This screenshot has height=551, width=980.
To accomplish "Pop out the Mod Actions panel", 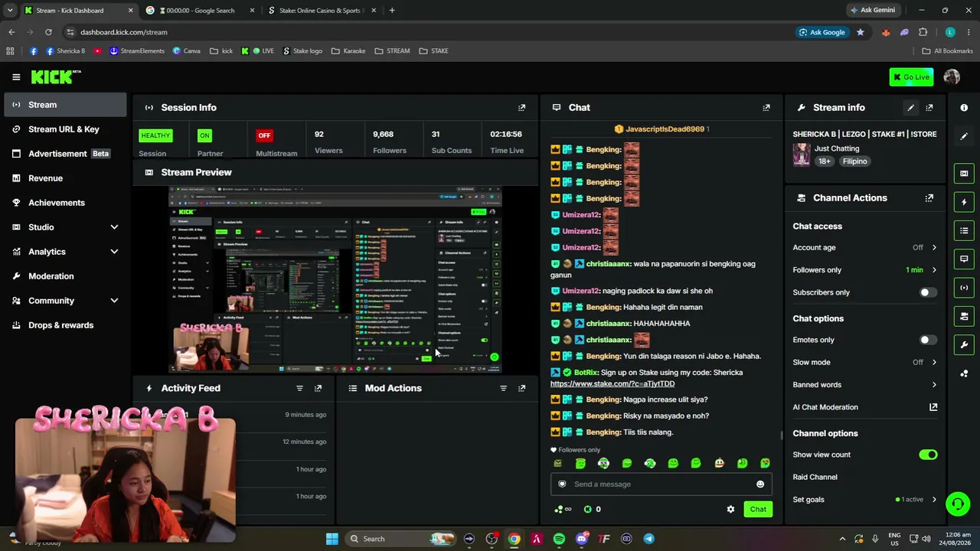I will click(522, 388).
